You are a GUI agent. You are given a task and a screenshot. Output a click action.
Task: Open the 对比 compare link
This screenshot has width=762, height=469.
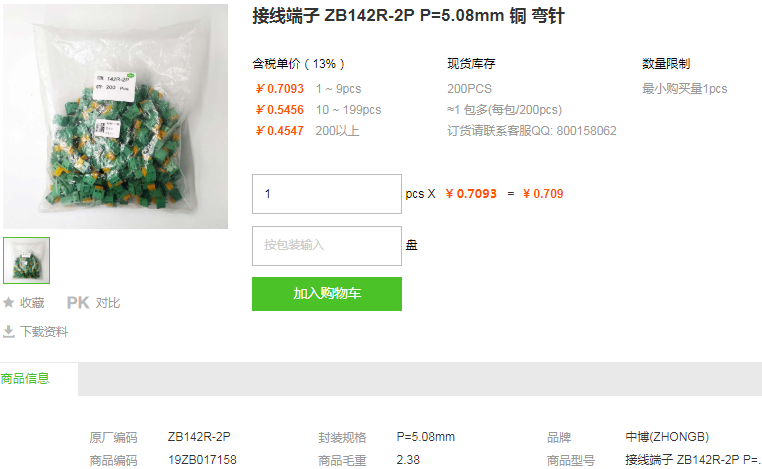click(108, 303)
